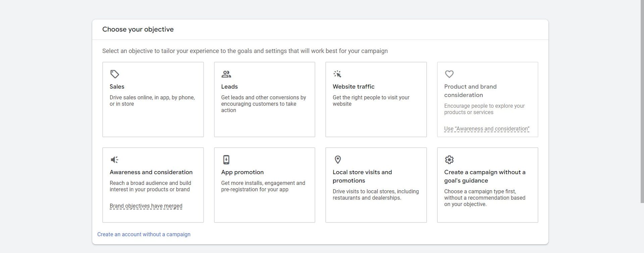Click the Website traffic cursor icon
Screen dimensions: 644x253
tap(337, 74)
